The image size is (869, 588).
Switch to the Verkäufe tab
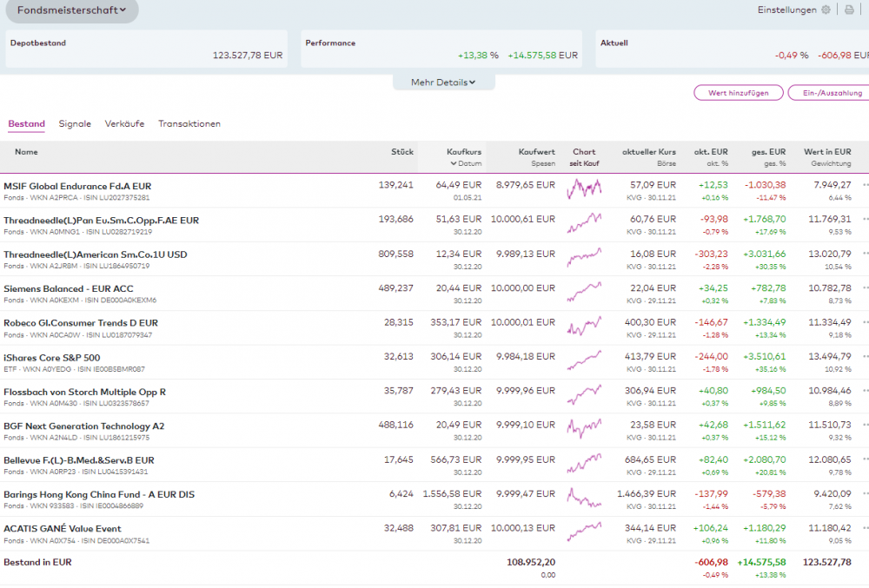[124, 124]
